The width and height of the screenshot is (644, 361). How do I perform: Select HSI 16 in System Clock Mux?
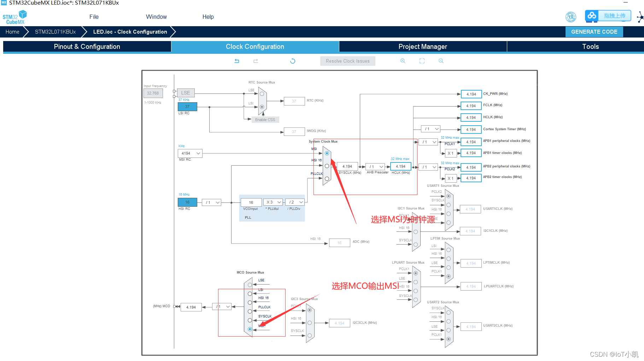327,166
